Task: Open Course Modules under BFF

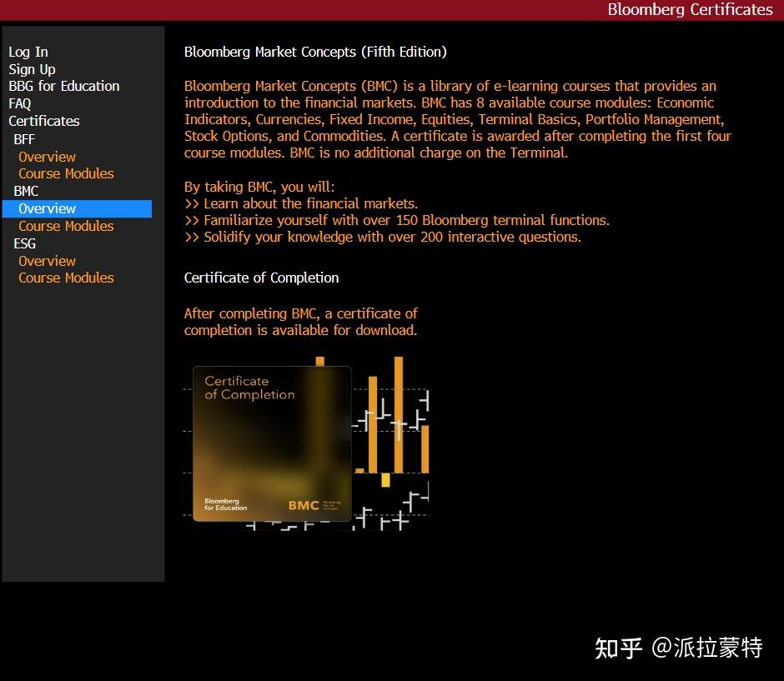Action: (66, 173)
